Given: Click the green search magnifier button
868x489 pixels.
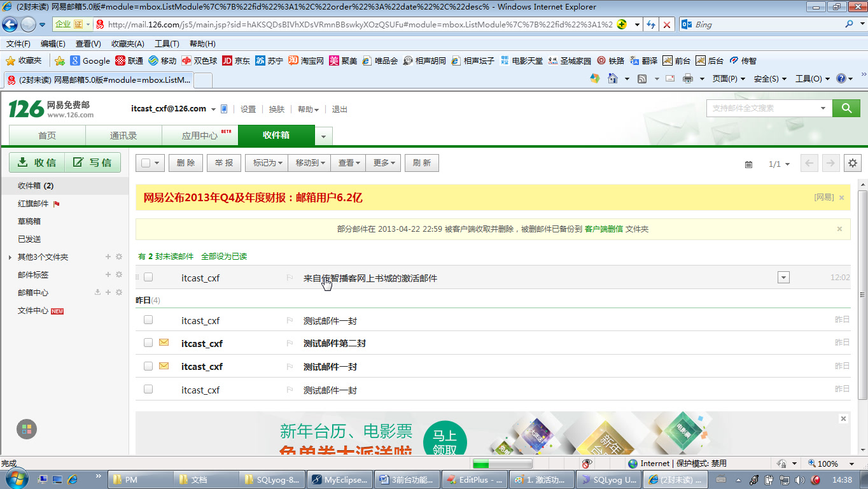Looking at the screenshot, I should click(x=846, y=108).
